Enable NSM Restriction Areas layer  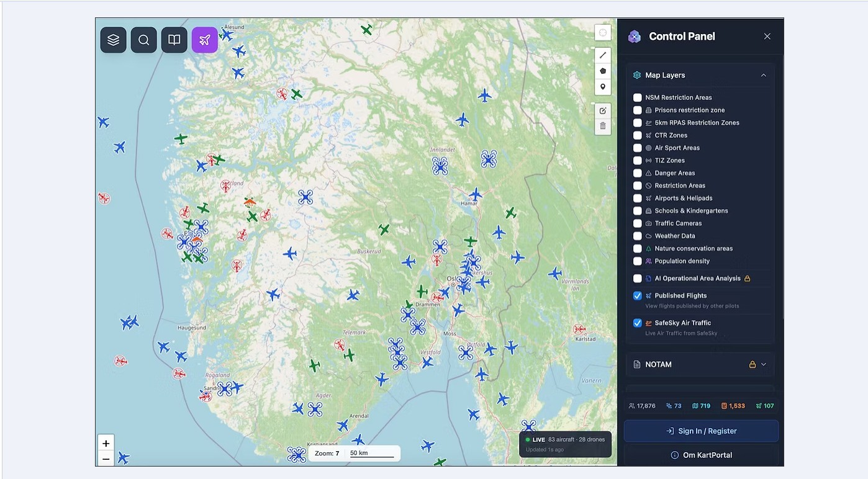(x=638, y=97)
